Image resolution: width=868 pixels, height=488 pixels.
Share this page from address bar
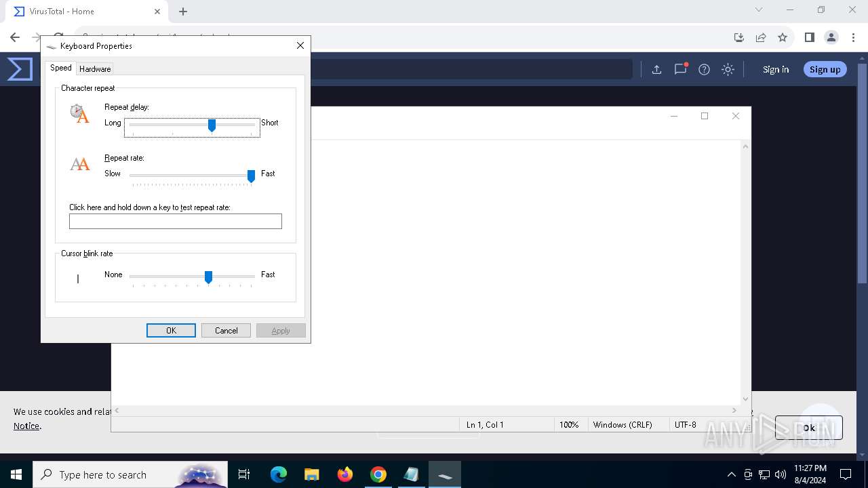(x=761, y=37)
